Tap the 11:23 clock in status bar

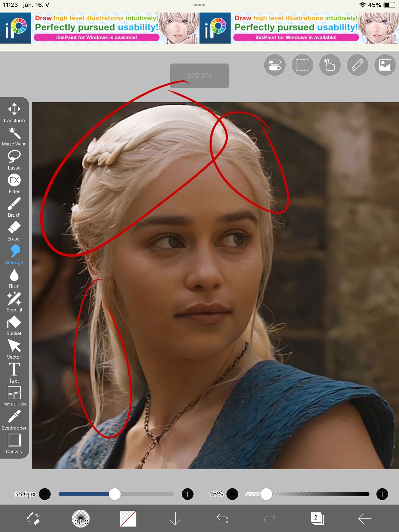11,5
